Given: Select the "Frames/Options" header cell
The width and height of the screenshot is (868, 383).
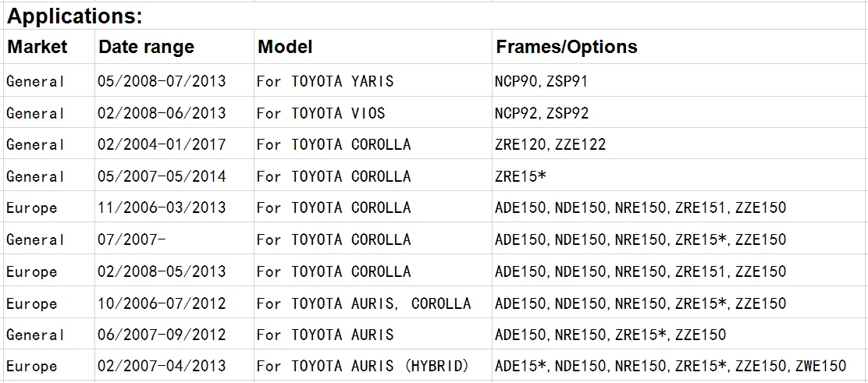Looking at the screenshot, I should (x=566, y=47).
